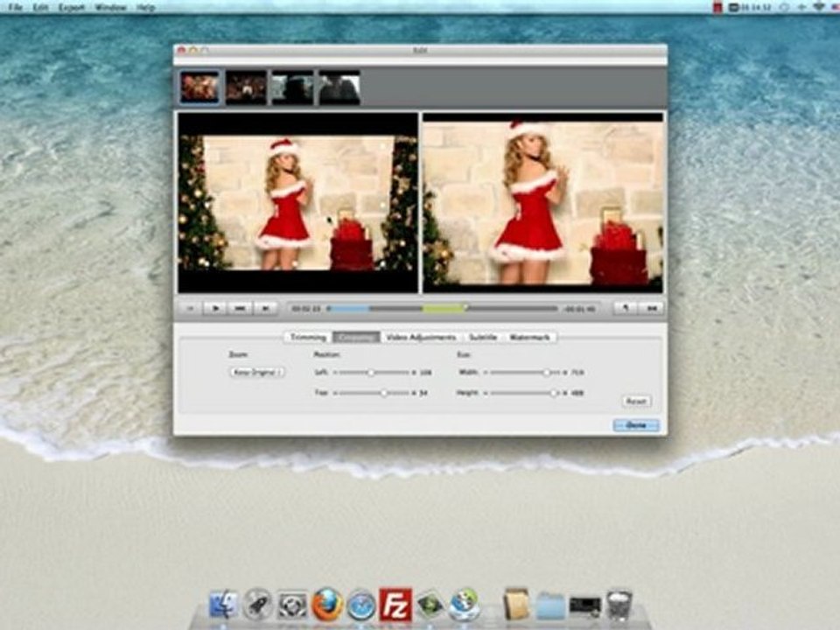Open the Keep Original zoom dropdown
The height and width of the screenshot is (630, 840).
[257, 372]
